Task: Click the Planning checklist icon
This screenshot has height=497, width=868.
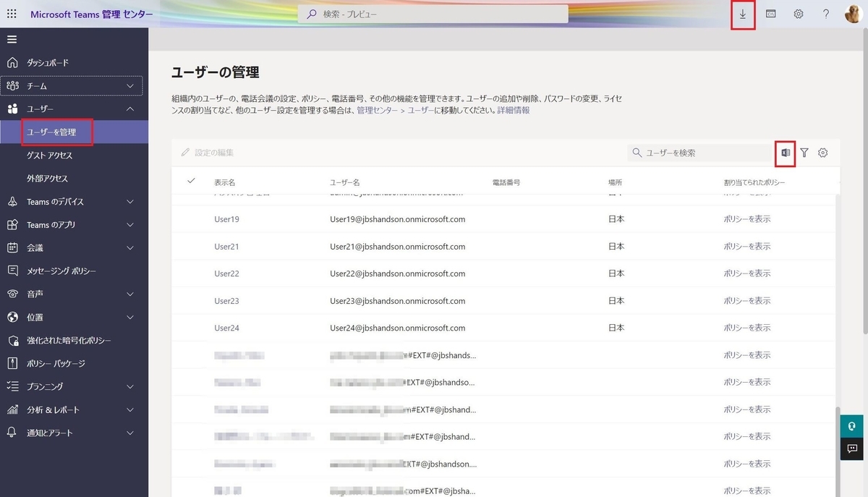Action: (x=12, y=386)
